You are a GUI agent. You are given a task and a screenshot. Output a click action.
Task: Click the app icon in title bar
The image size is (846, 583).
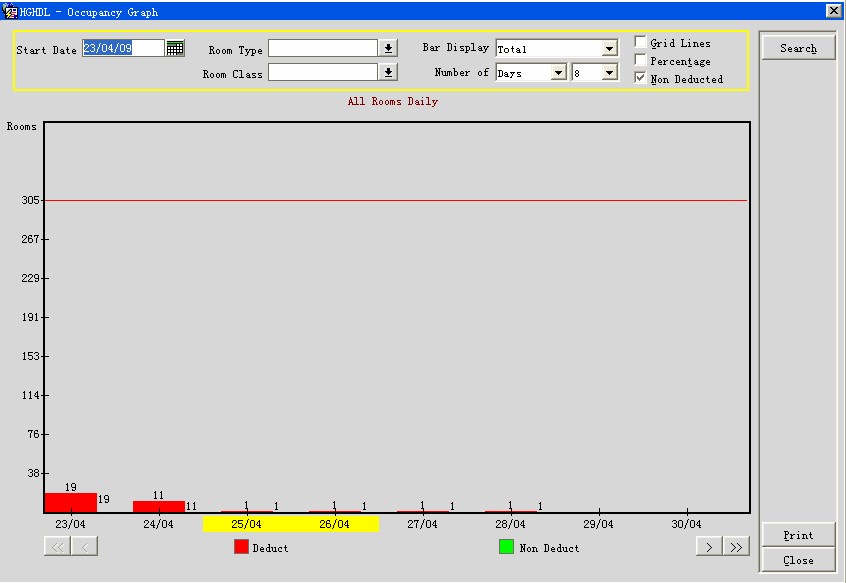tap(11, 11)
